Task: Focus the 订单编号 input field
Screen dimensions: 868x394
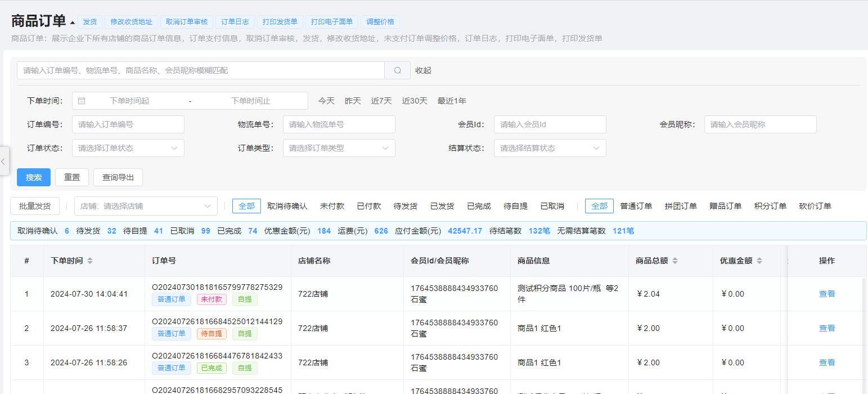Action: pyautogui.click(x=128, y=124)
